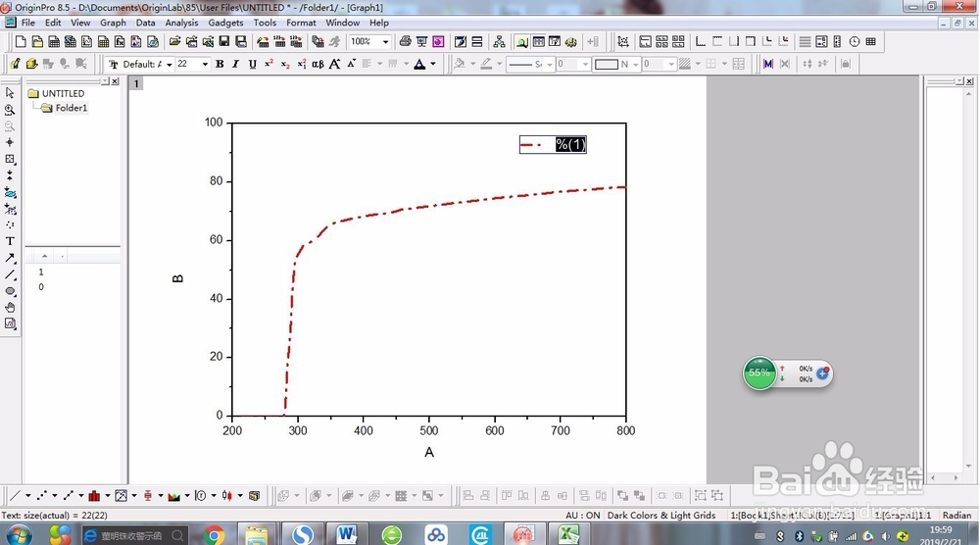Select the Arrow drawing tool

(10, 258)
